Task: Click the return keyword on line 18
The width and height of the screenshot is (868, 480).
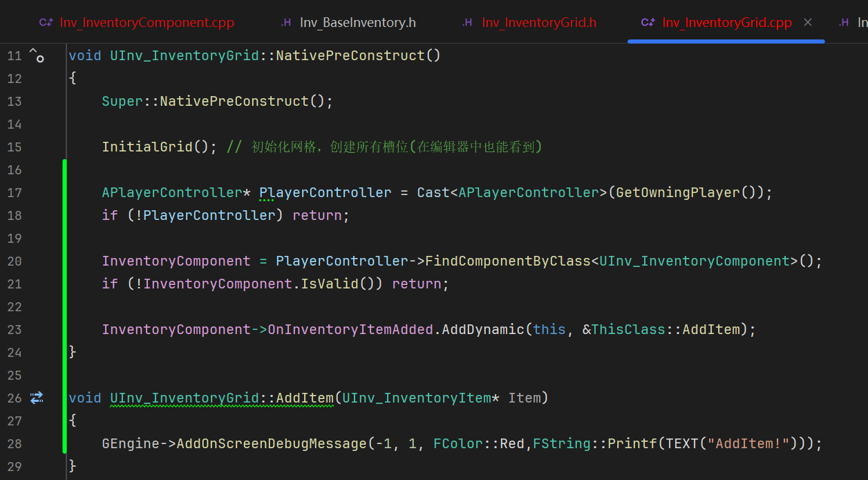Action: point(317,215)
